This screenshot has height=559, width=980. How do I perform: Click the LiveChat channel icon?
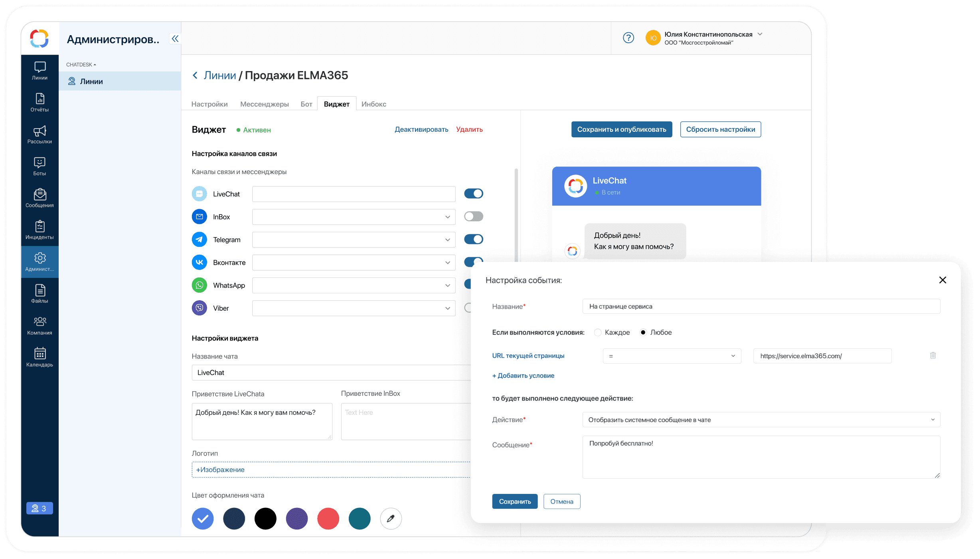[x=200, y=194]
